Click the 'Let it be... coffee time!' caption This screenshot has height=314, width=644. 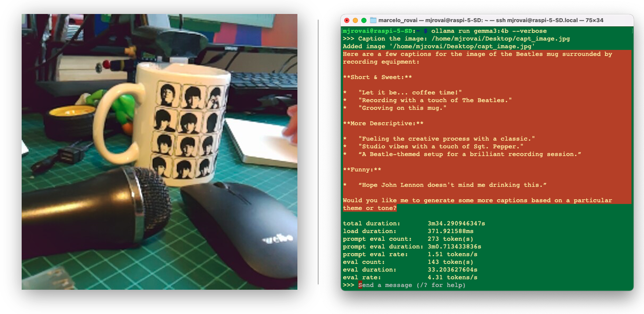click(x=410, y=93)
